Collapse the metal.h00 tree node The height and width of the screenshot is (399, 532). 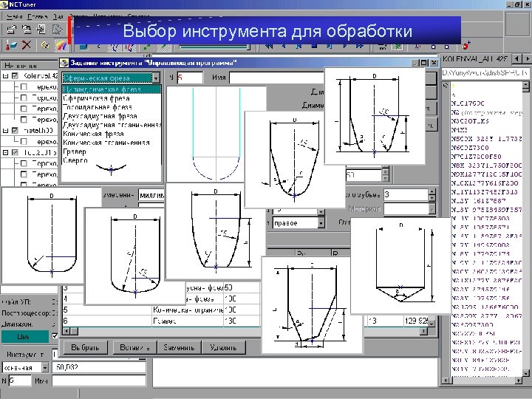click(5, 130)
